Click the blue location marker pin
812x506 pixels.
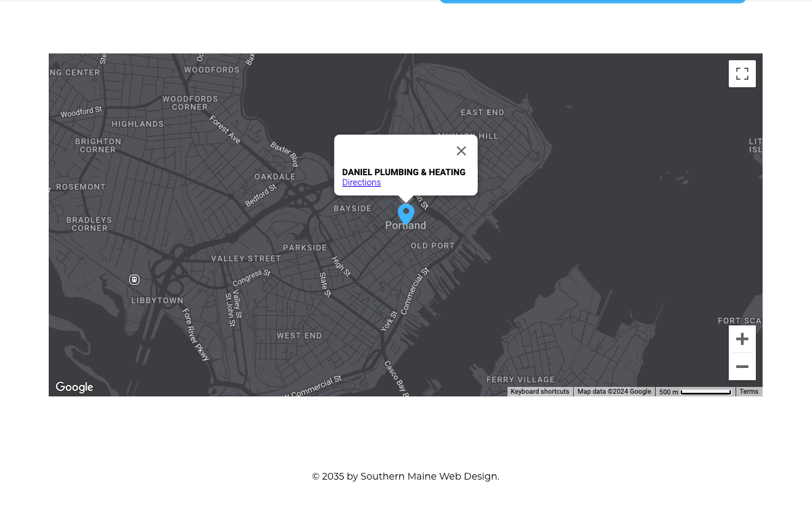click(406, 214)
